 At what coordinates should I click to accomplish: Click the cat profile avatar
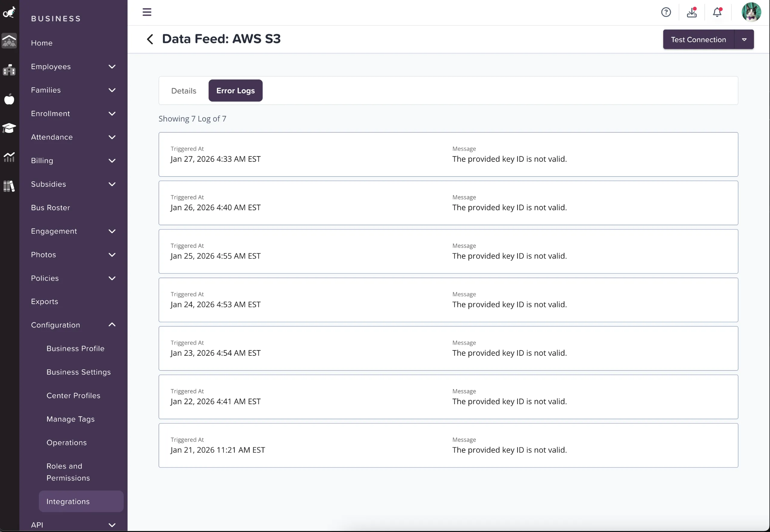(752, 12)
